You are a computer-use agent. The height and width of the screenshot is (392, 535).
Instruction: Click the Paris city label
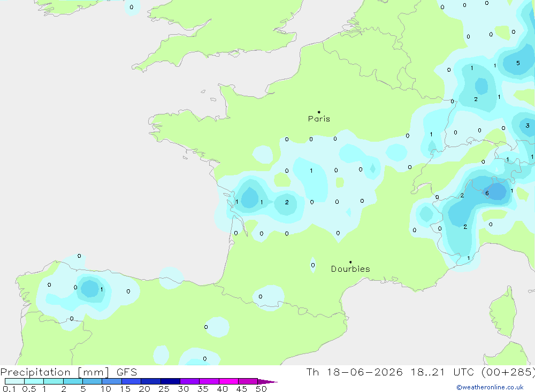(319, 119)
